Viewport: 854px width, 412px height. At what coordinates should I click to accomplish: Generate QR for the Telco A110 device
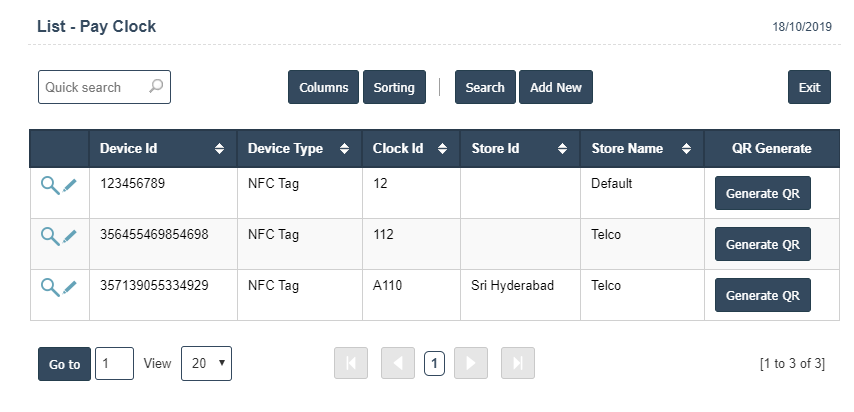[762, 295]
